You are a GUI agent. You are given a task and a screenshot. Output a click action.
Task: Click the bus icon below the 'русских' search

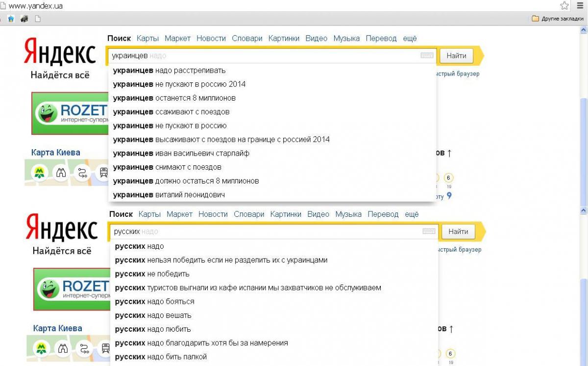pos(105,348)
